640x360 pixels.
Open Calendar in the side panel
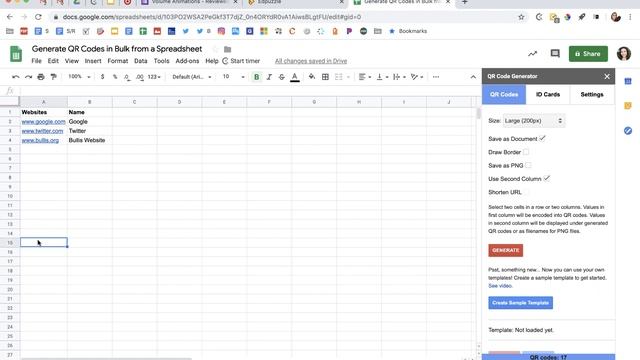coord(628,81)
